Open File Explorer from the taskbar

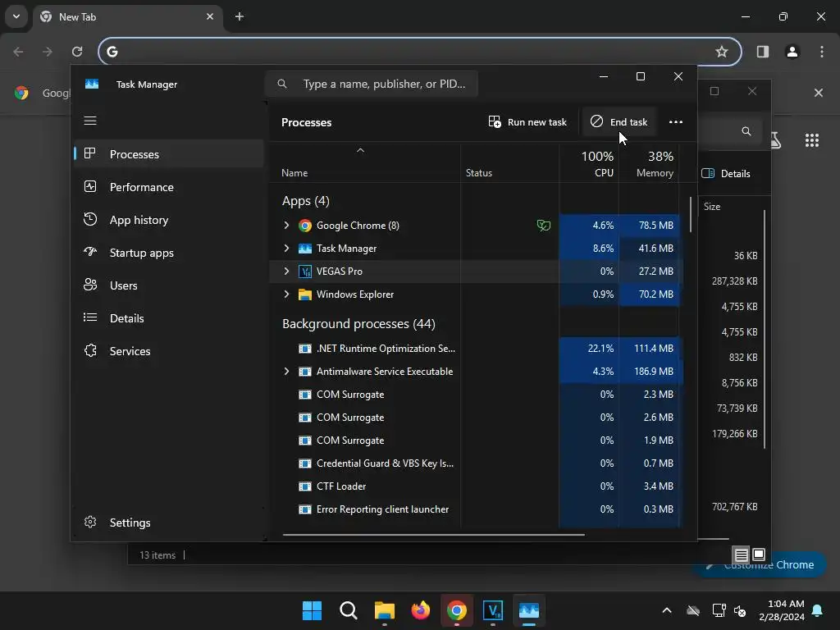click(385, 610)
